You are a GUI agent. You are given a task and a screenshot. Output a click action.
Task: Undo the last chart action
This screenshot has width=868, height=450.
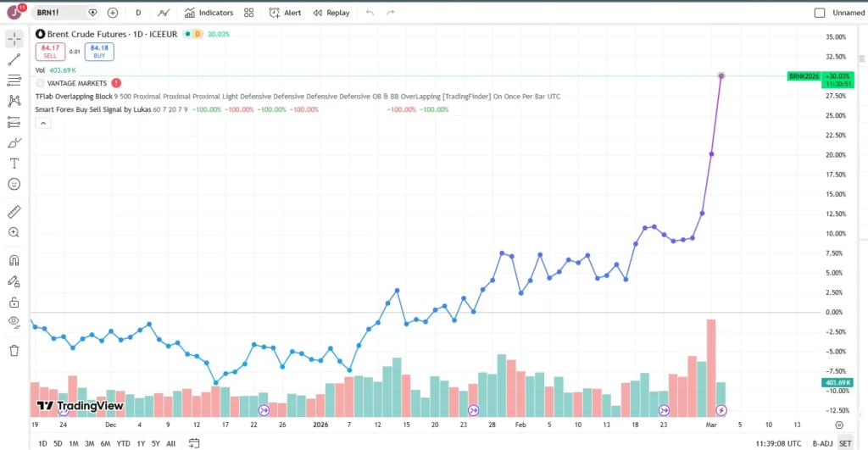(370, 12)
